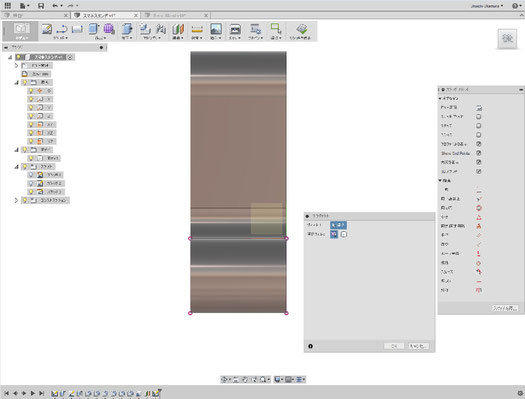Select the circular red constraint icon in palette
Image resolution: width=525 pixels, height=399 pixels.
pyautogui.click(x=479, y=208)
